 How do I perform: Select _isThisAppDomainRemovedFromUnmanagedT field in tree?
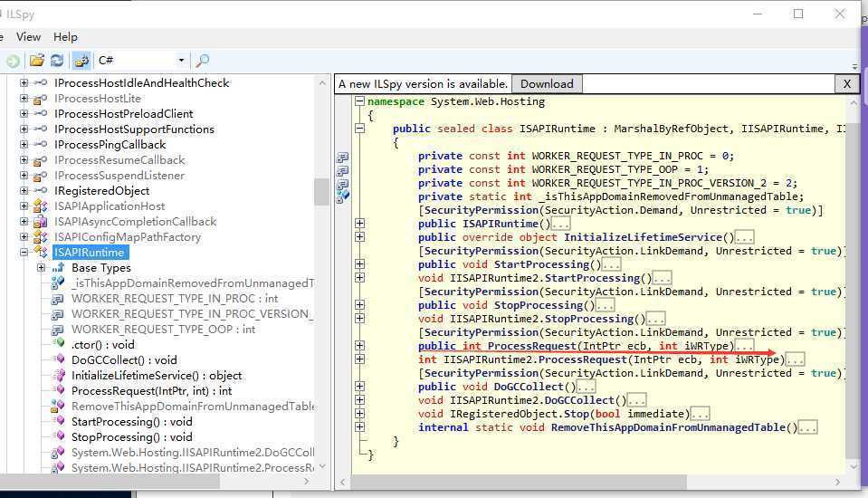(x=193, y=283)
